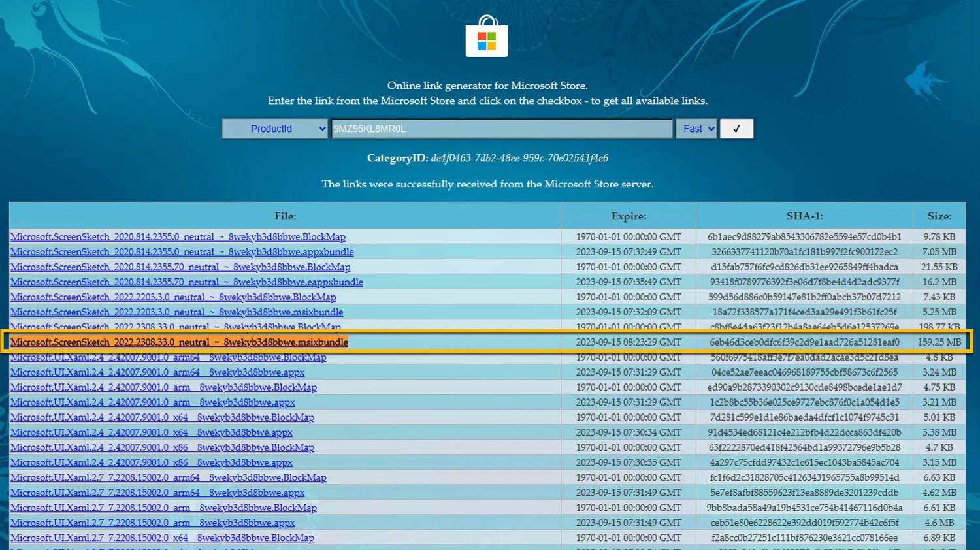This screenshot has height=550, width=980.
Task: Open ScreenSketch 2020.814.2355.70 BlockMap link
Action: [180, 267]
